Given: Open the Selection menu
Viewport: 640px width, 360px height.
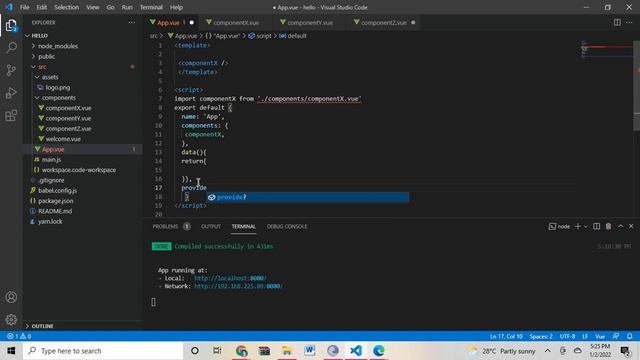Looking at the screenshot, I should (66, 7).
